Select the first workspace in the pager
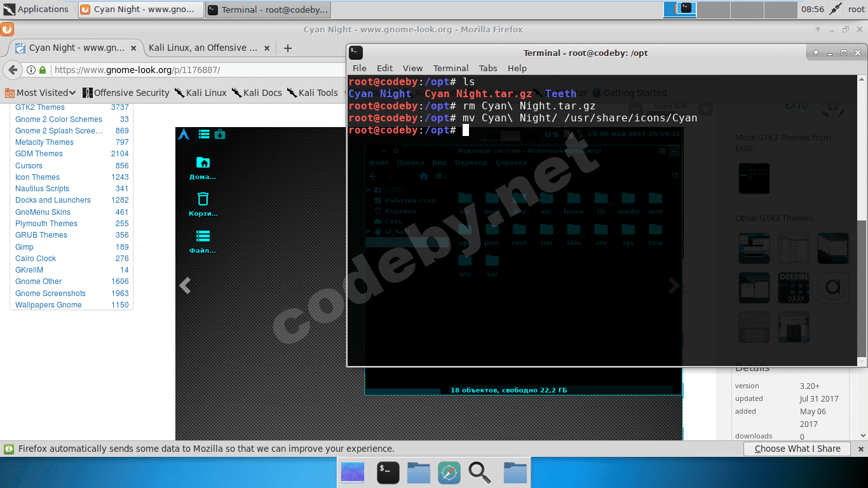The width and height of the screenshot is (868, 488). point(680,10)
